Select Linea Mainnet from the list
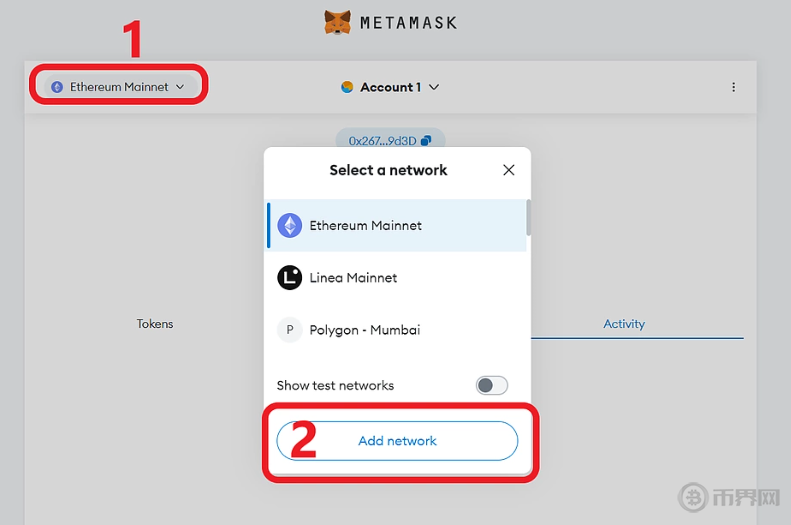Image resolution: width=791 pixels, height=525 pixels. (353, 277)
